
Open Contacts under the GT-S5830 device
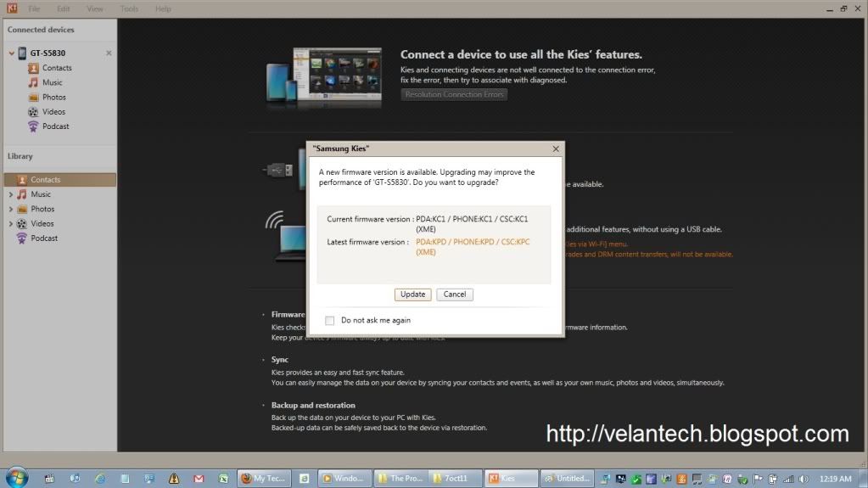[57, 68]
